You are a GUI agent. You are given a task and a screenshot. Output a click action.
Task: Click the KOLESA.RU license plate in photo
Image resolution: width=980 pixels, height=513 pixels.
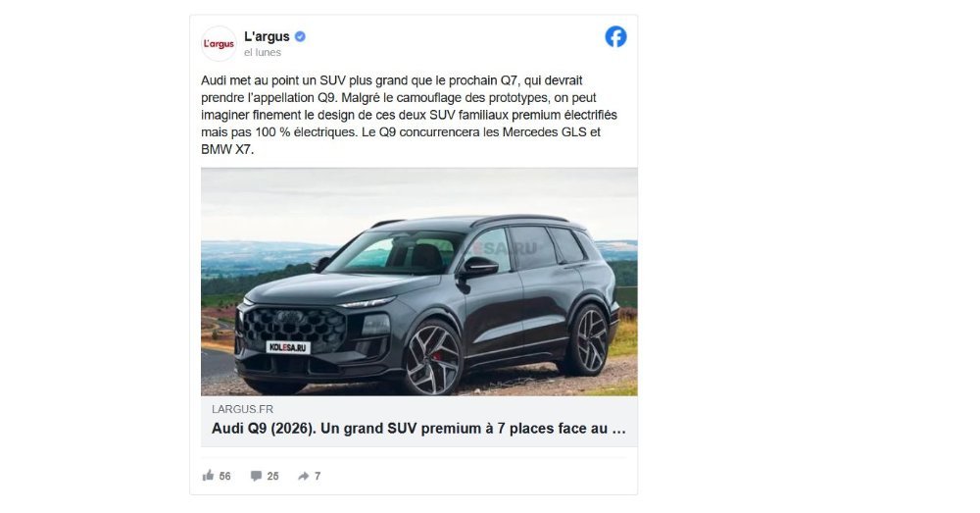[288, 347]
